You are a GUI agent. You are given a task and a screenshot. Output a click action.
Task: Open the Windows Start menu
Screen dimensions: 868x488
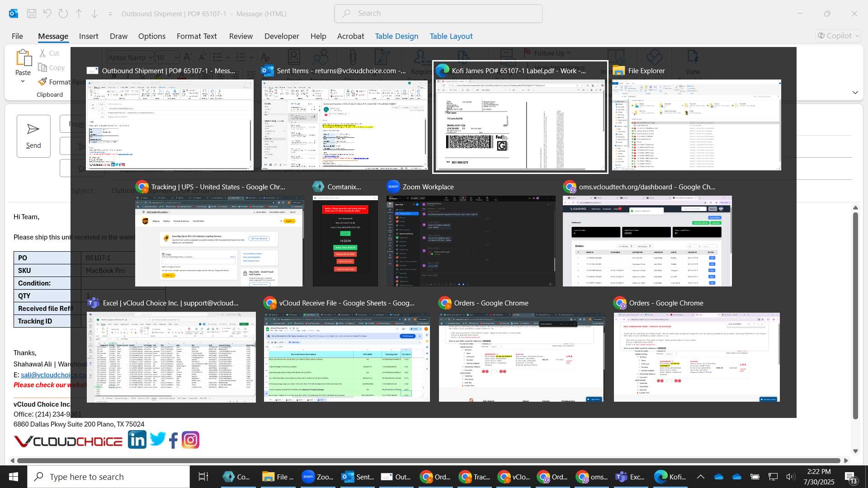[x=14, y=477]
